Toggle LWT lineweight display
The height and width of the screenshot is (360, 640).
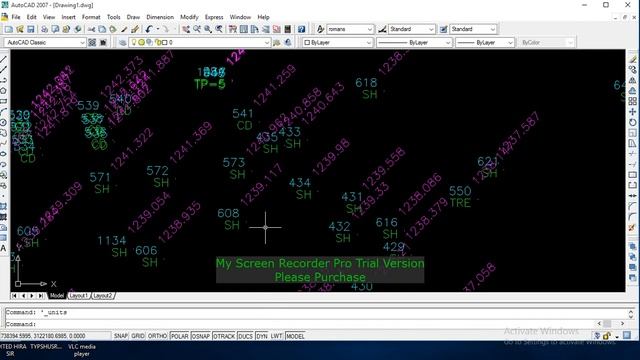pos(277,336)
